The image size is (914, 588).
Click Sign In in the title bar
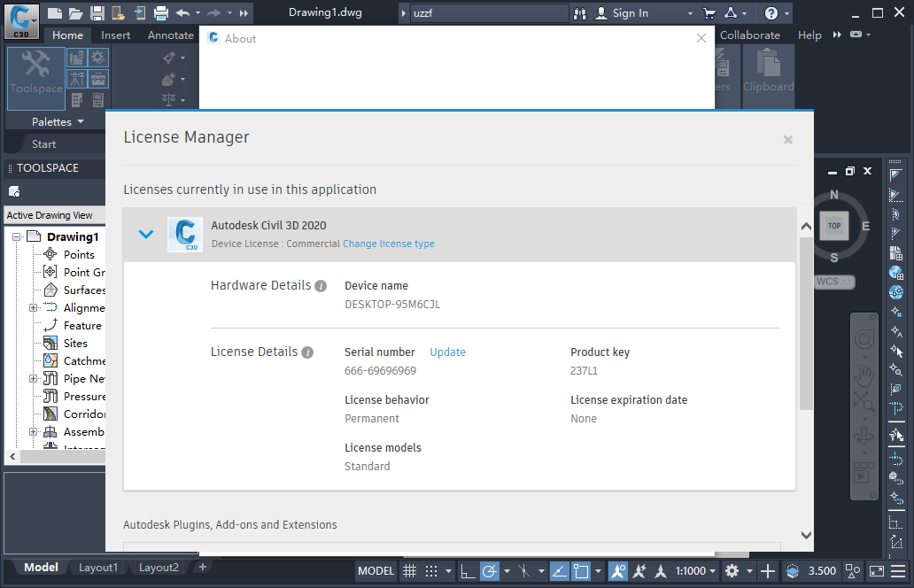(x=630, y=12)
